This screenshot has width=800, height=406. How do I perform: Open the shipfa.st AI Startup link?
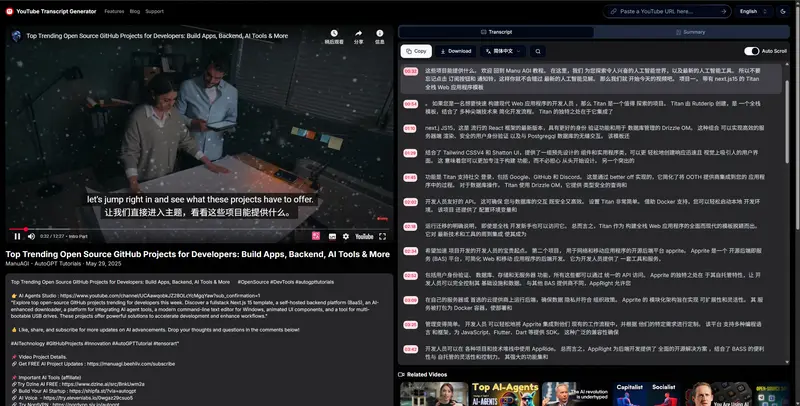pos(103,391)
